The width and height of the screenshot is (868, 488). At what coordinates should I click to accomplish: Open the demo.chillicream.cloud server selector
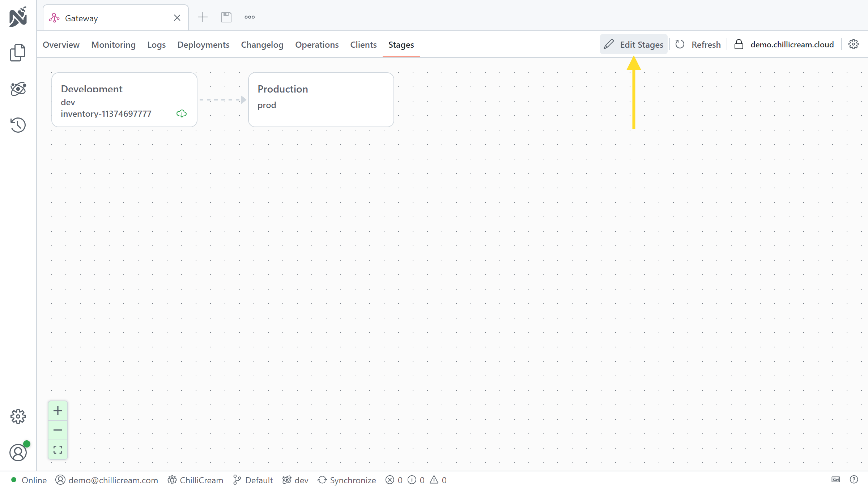[x=784, y=44]
